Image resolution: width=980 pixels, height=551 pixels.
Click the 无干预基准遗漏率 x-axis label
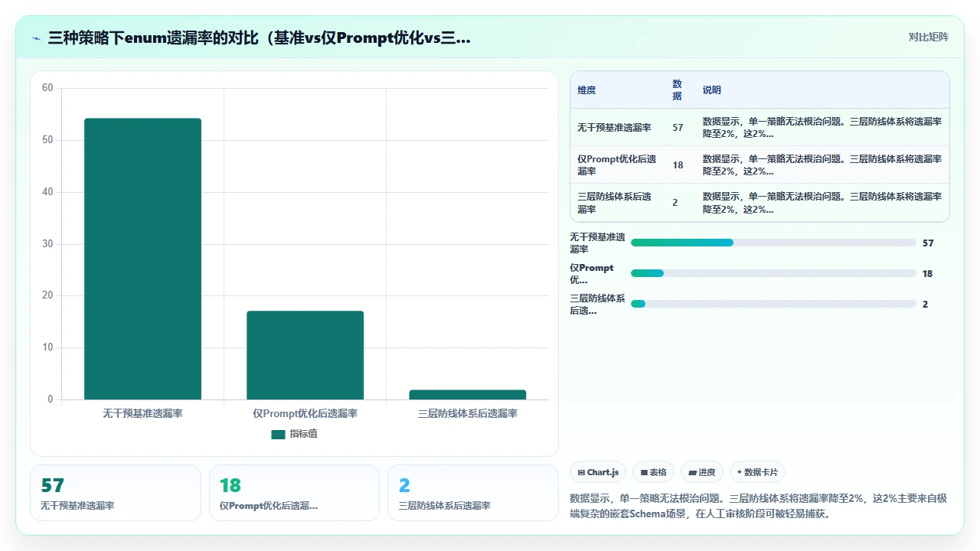pyautogui.click(x=142, y=413)
